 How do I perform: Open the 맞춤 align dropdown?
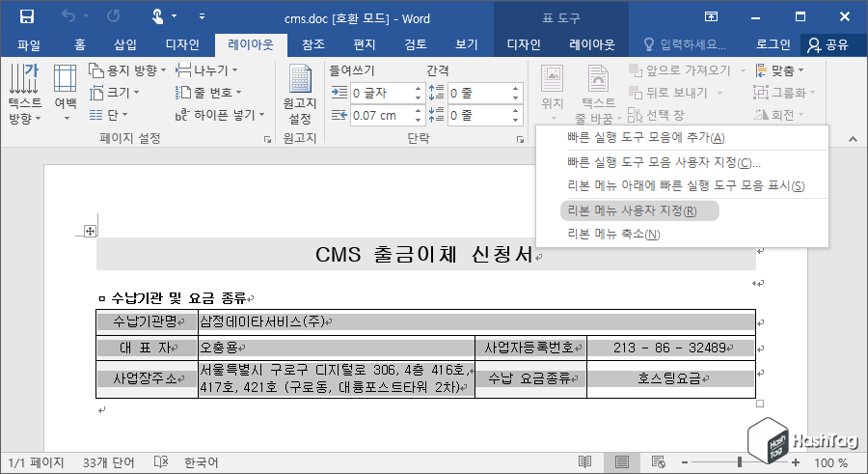[x=779, y=70]
